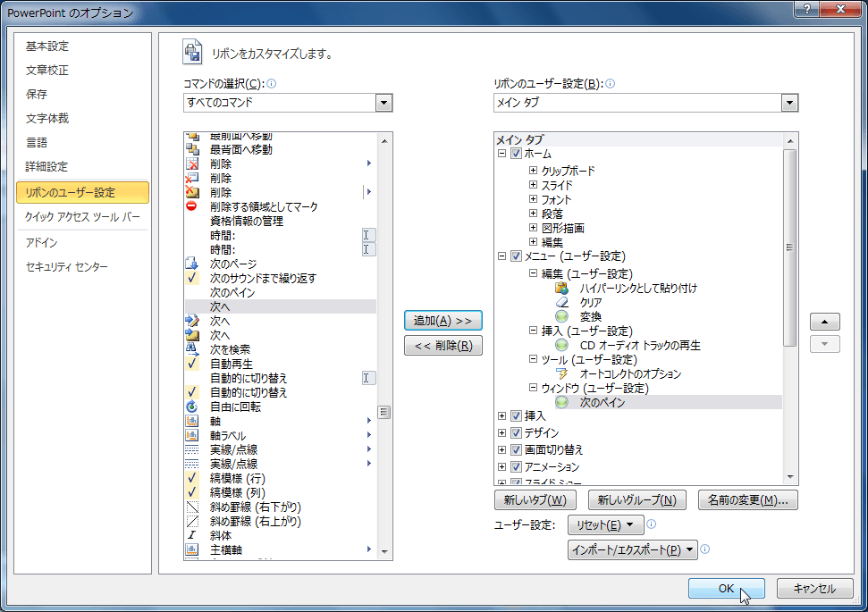Image resolution: width=868 pixels, height=612 pixels.
Task: Click the help question mark button
Action: [x=807, y=8]
